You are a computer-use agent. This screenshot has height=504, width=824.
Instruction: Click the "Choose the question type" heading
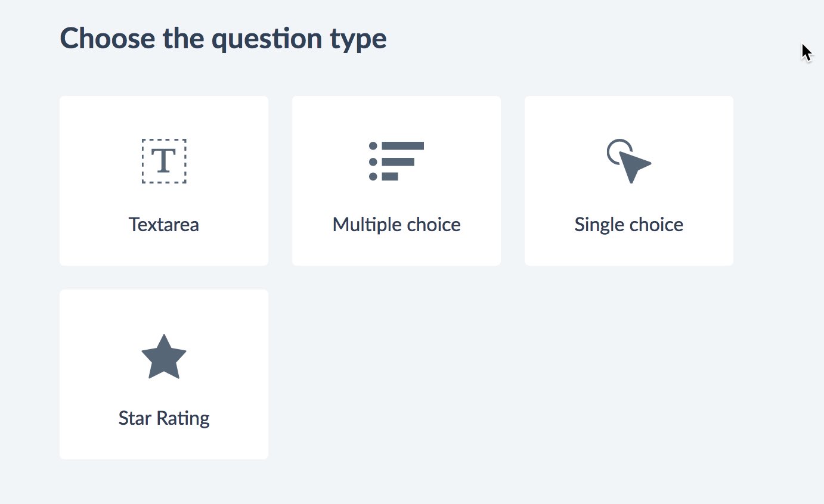tap(223, 39)
